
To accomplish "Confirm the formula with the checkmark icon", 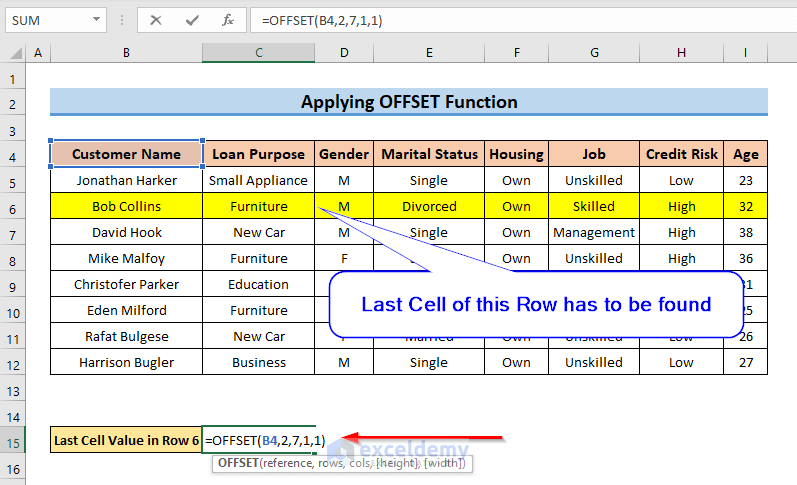I will pos(192,20).
